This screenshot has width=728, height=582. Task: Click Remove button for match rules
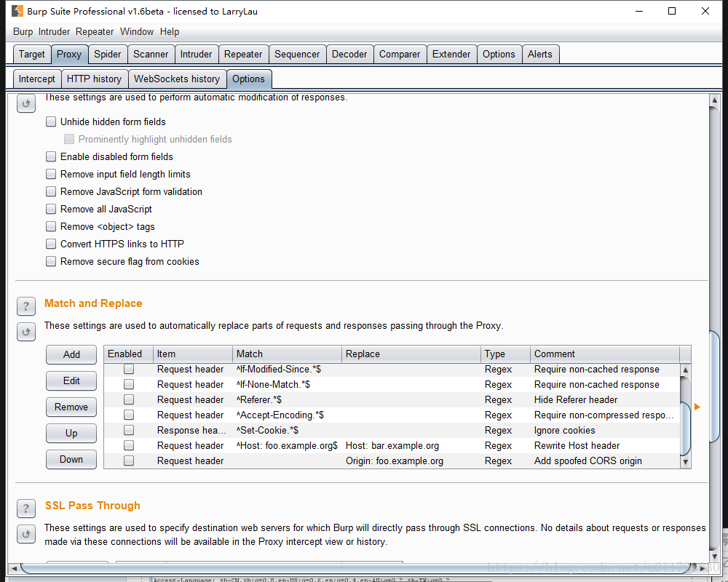(x=71, y=407)
